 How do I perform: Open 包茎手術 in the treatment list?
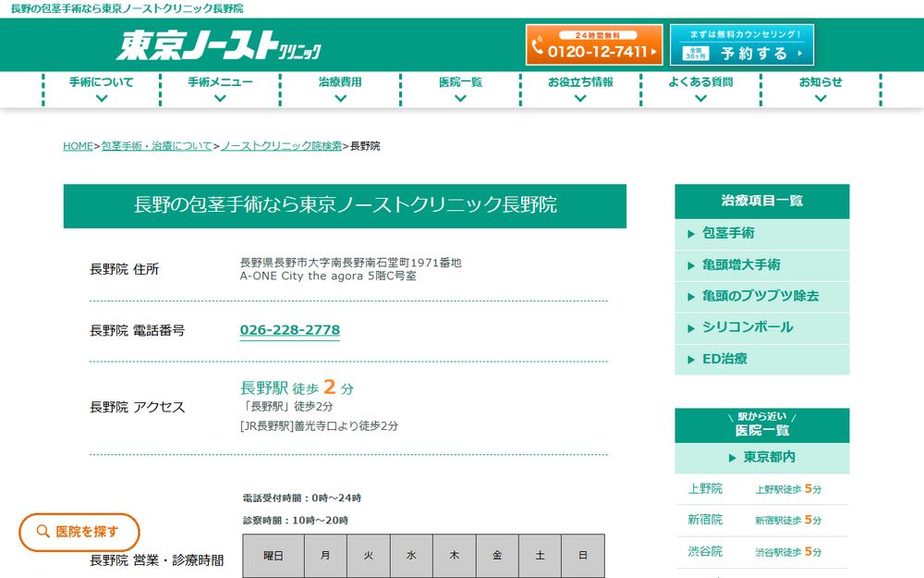pos(762,234)
